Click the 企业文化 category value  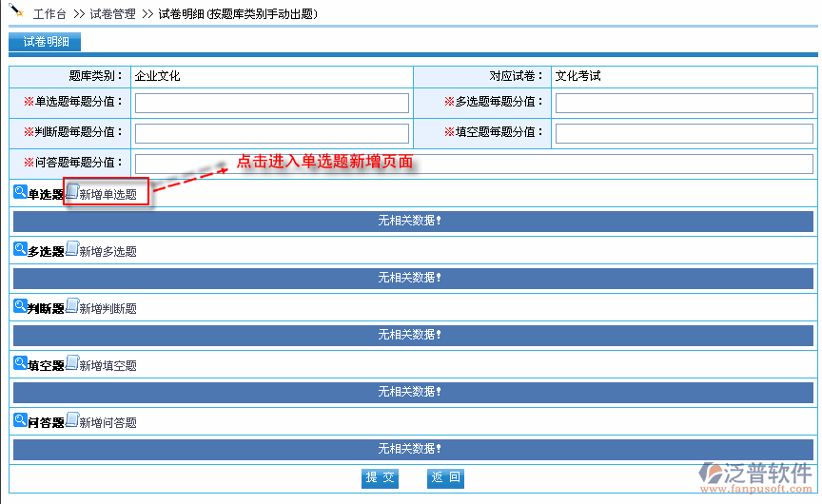[x=157, y=76]
